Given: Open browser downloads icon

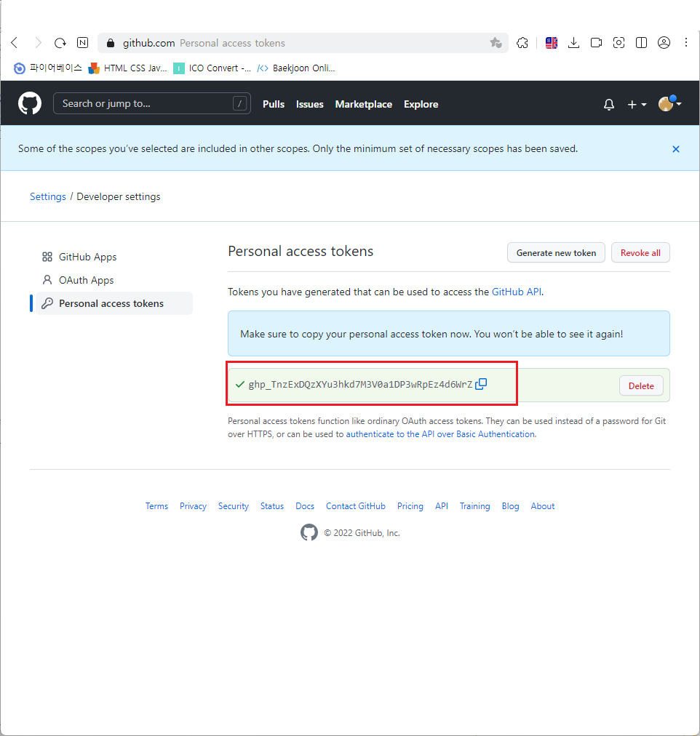Looking at the screenshot, I should (x=573, y=43).
